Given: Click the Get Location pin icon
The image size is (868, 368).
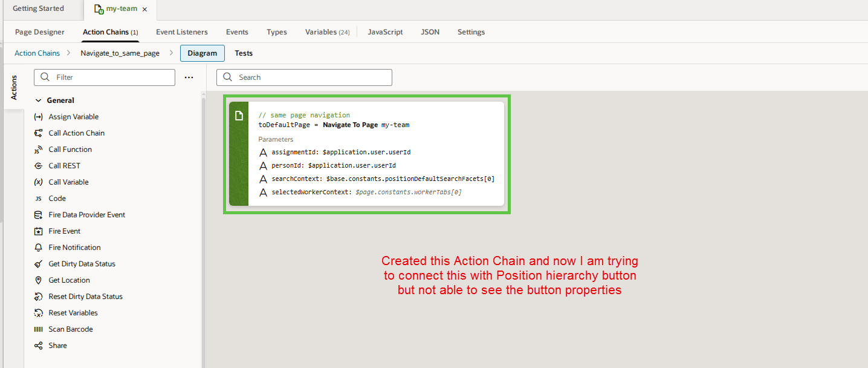Looking at the screenshot, I should click(39, 280).
